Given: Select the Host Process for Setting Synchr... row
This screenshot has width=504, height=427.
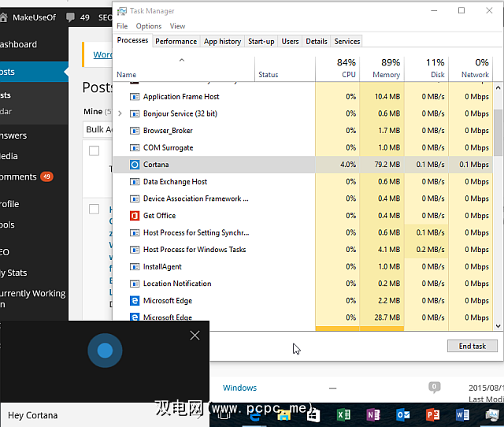Looking at the screenshot, I should click(x=302, y=232).
